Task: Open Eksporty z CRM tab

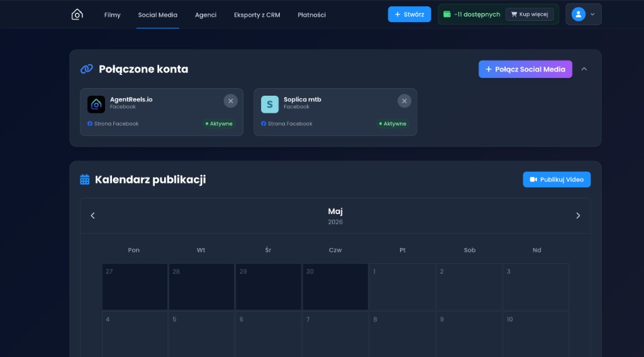Action: [257, 15]
